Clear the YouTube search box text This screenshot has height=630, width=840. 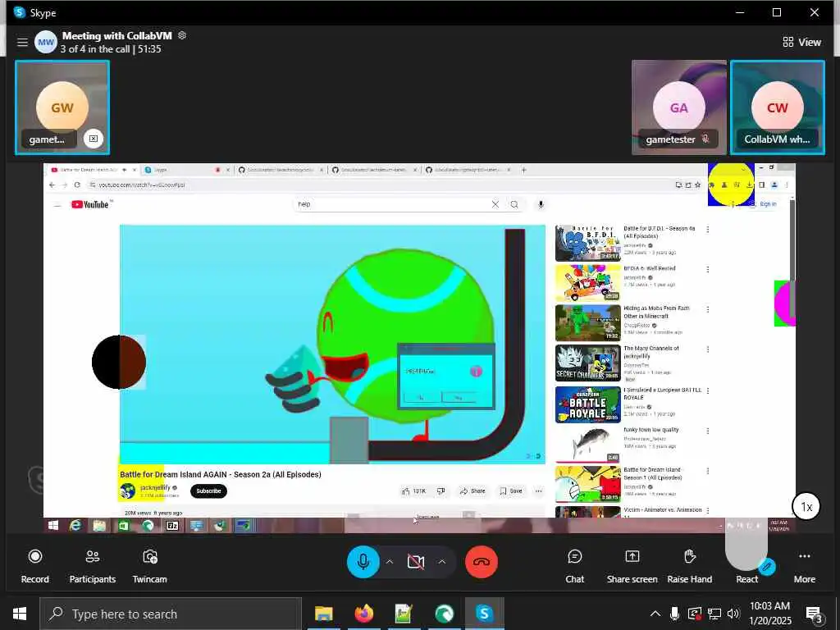(495, 204)
